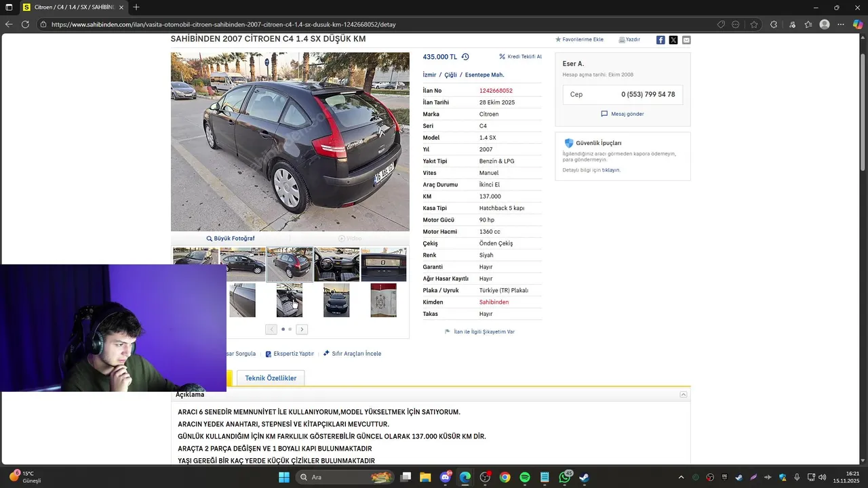Open Steam from the taskbar
The width and height of the screenshot is (868, 488).
(584, 477)
